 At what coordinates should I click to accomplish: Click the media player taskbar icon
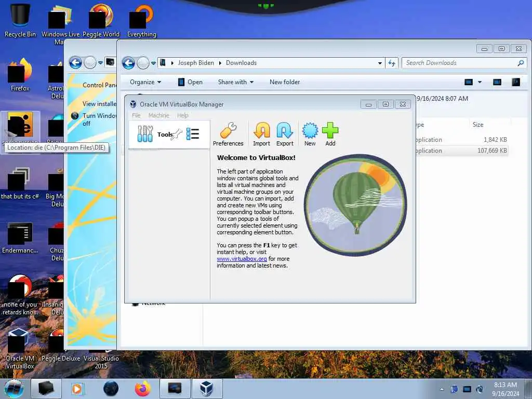(x=77, y=389)
